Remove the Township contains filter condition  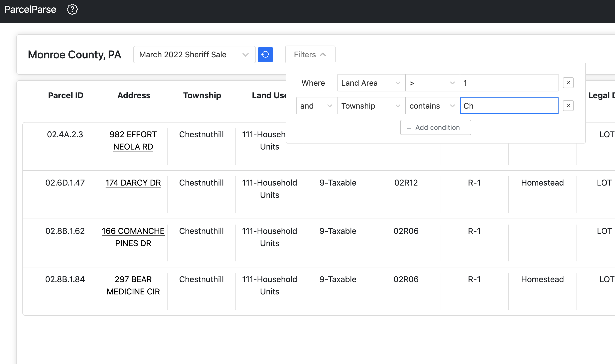tap(568, 106)
